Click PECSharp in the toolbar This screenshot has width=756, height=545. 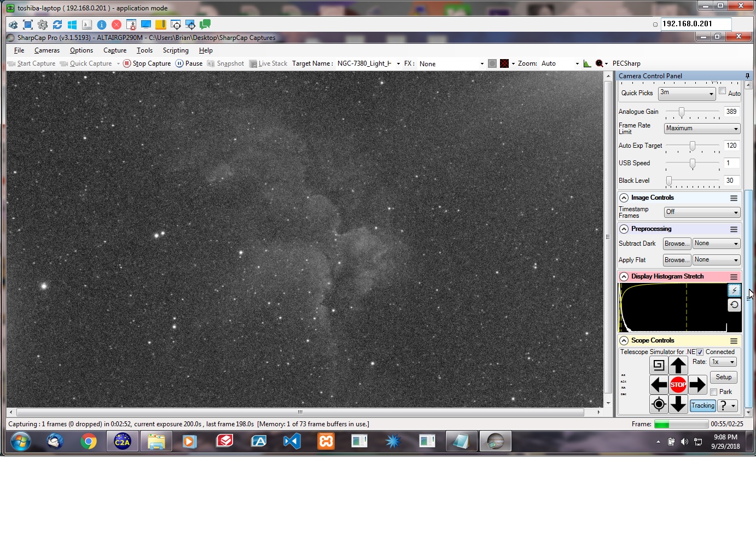[x=626, y=63]
